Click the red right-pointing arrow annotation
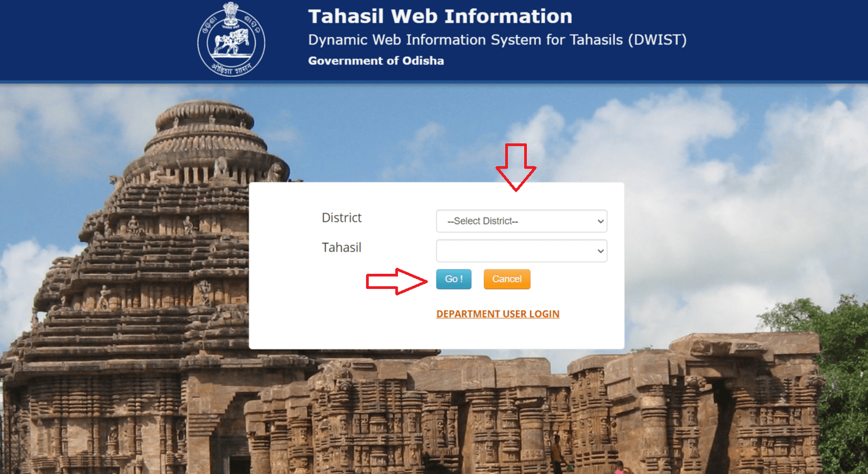This screenshot has width=868, height=474. 397,281
